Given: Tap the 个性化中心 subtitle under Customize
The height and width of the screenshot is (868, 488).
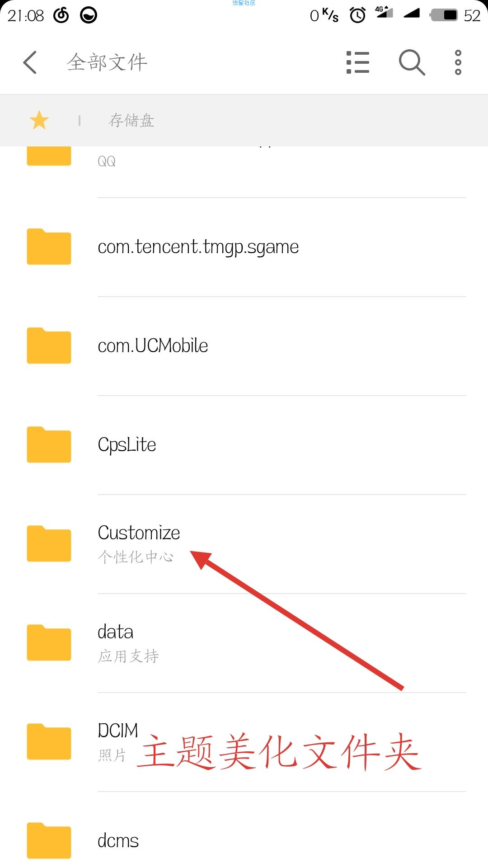Looking at the screenshot, I should (x=136, y=557).
